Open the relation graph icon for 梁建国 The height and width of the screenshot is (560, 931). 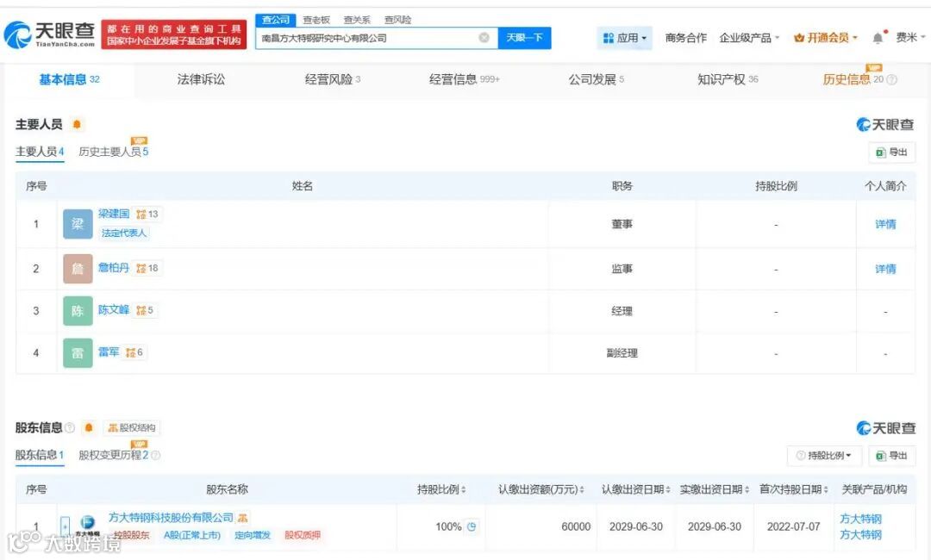point(141,215)
